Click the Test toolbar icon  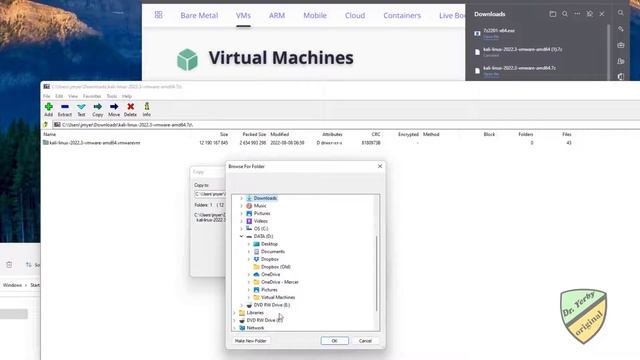[81, 109]
